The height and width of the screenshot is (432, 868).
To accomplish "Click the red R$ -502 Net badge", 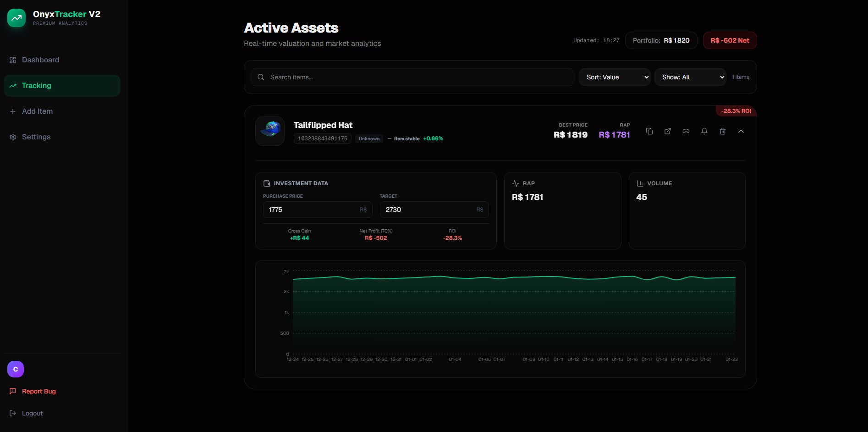I will [730, 40].
